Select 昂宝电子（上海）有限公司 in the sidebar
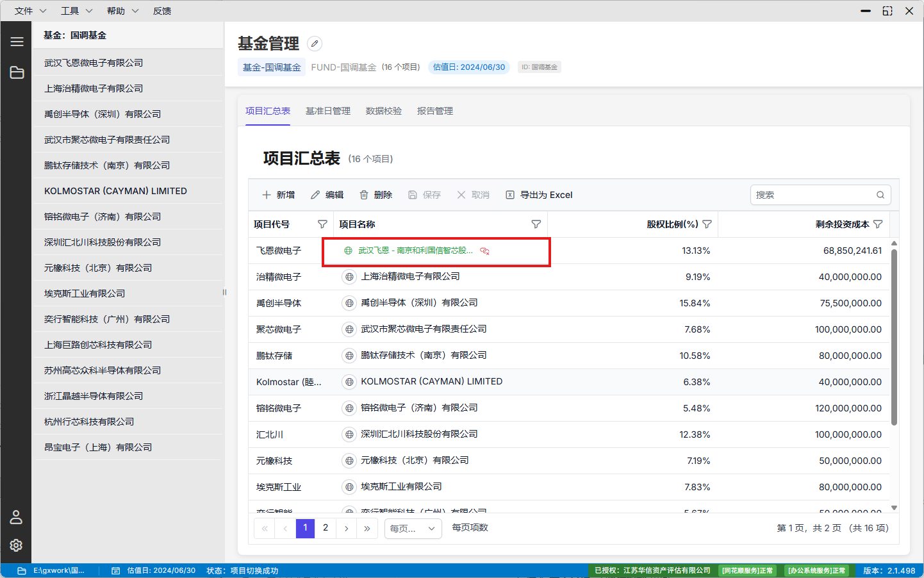 [128, 447]
